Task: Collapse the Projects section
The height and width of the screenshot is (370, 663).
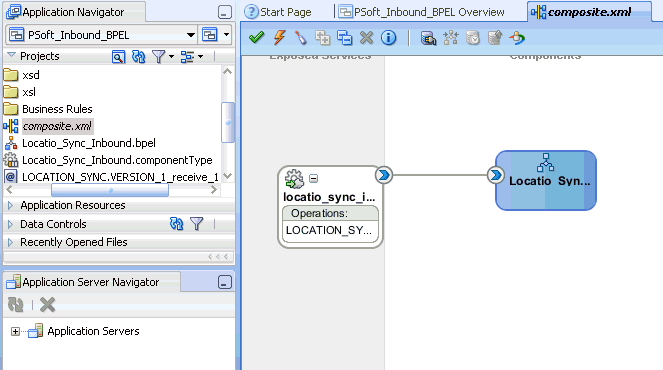Action: click(11, 55)
